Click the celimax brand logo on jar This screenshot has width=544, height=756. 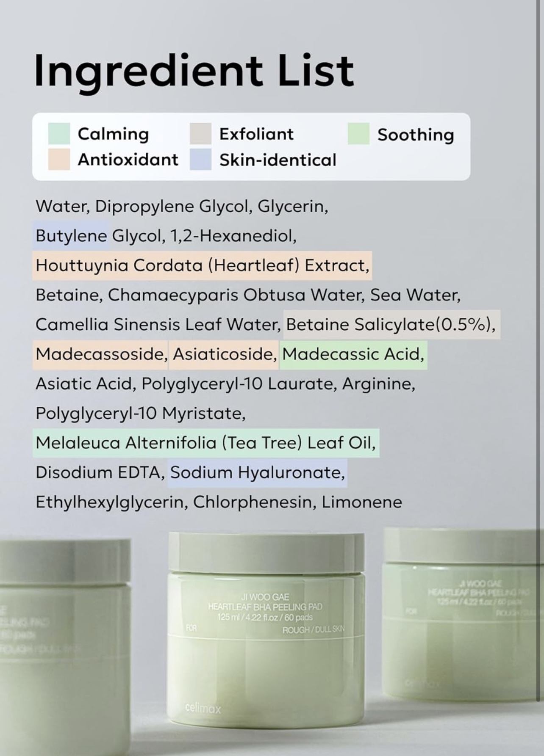click(203, 709)
